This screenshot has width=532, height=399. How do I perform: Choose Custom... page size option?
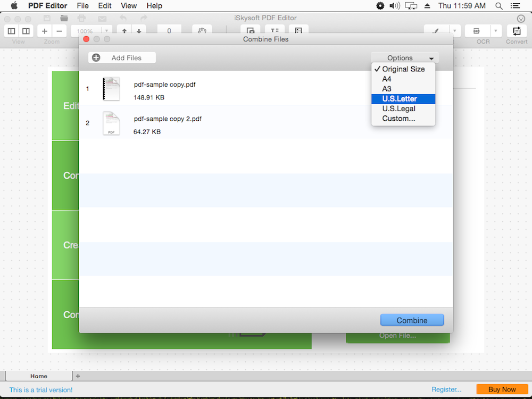tap(403, 119)
